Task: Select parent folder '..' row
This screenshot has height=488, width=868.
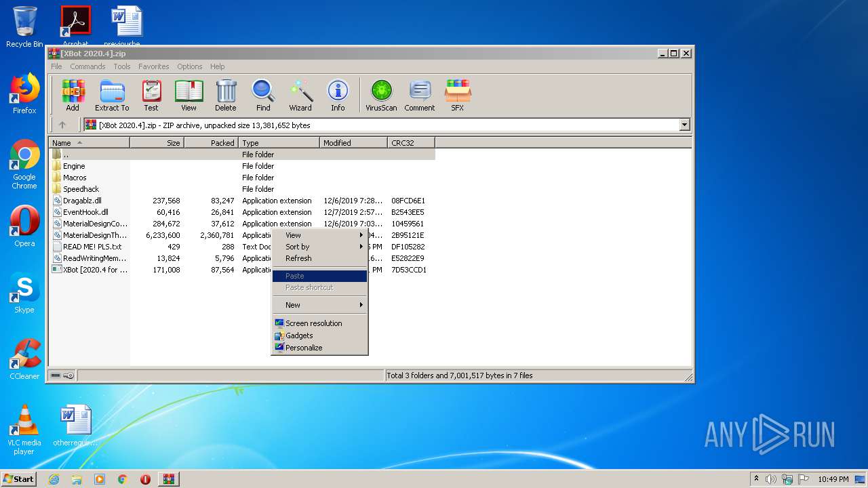Action: (242, 155)
